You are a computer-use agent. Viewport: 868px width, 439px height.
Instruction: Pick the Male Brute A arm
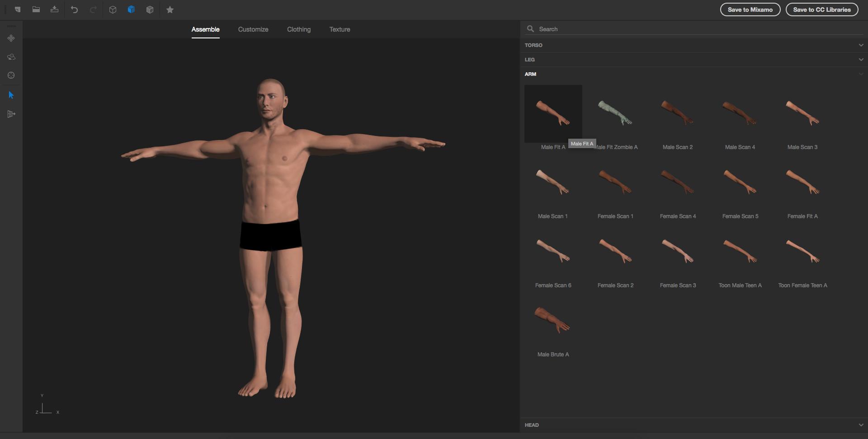point(553,321)
